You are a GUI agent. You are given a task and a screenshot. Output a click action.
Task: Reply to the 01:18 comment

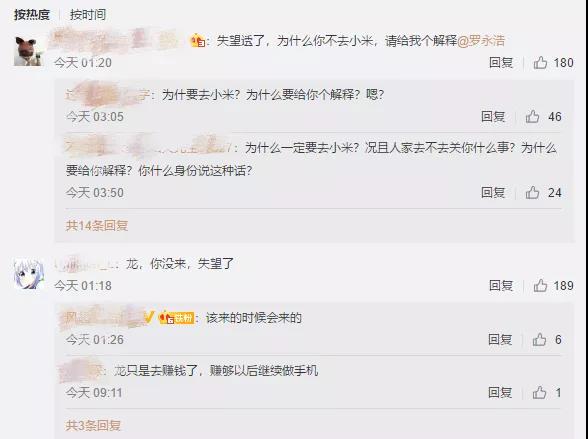[x=501, y=286]
